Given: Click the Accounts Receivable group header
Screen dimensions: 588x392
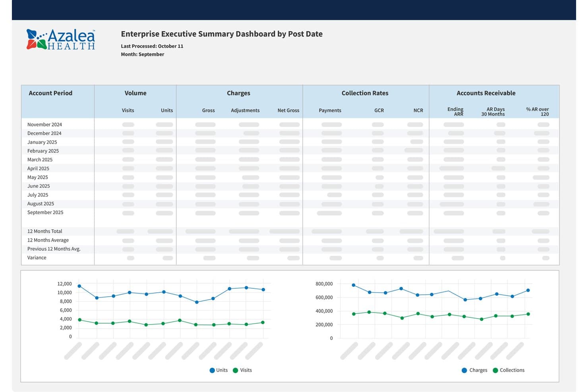Looking at the screenshot, I should (486, 93).
